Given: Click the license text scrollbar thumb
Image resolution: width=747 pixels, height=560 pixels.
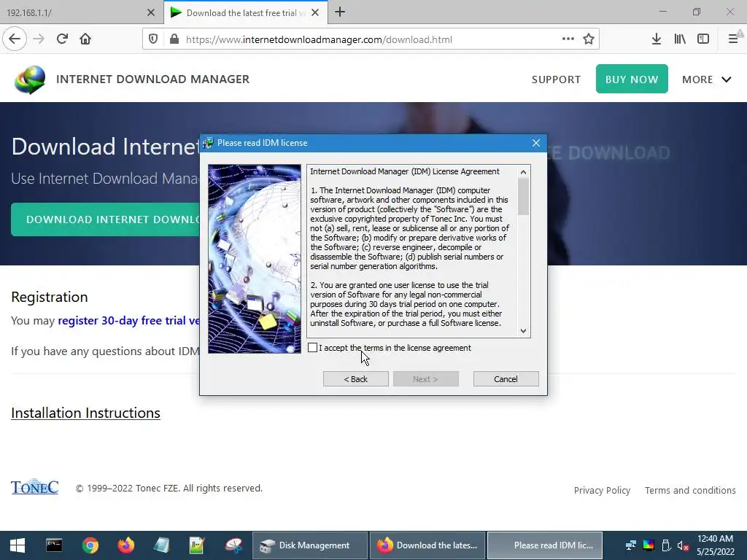Looking at the screenshot, I should pyautogui.click(x=524, y=197).
